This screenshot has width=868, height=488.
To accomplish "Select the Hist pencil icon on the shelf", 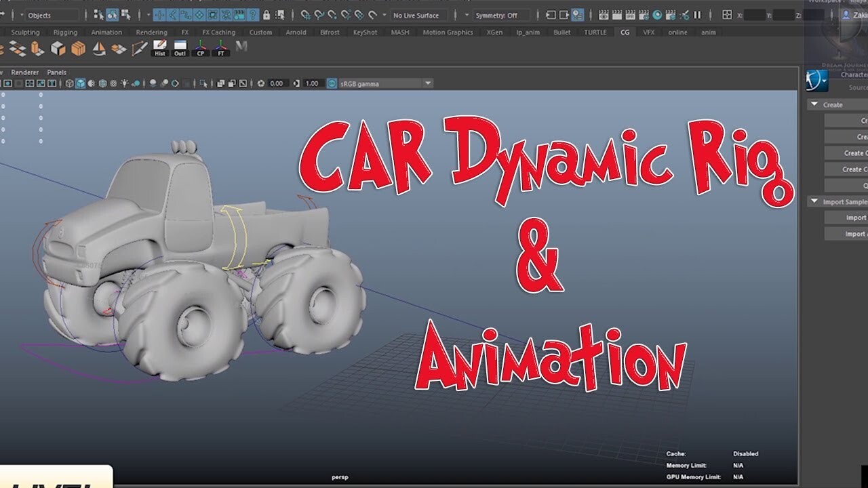I will click(159, 45).
